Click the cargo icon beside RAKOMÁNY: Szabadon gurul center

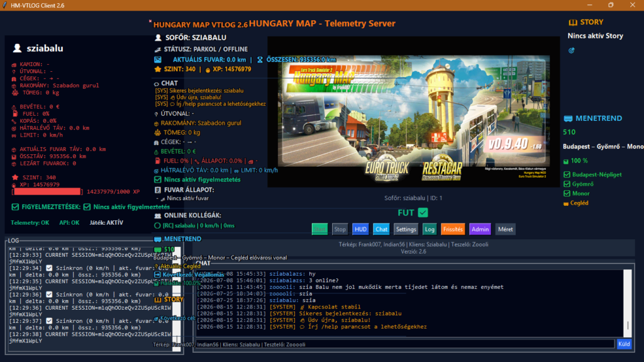click(x=157, y=123)
